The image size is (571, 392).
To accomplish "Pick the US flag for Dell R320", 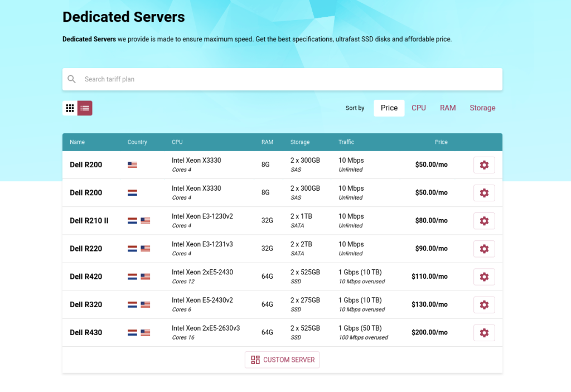I will click(146, 304).
